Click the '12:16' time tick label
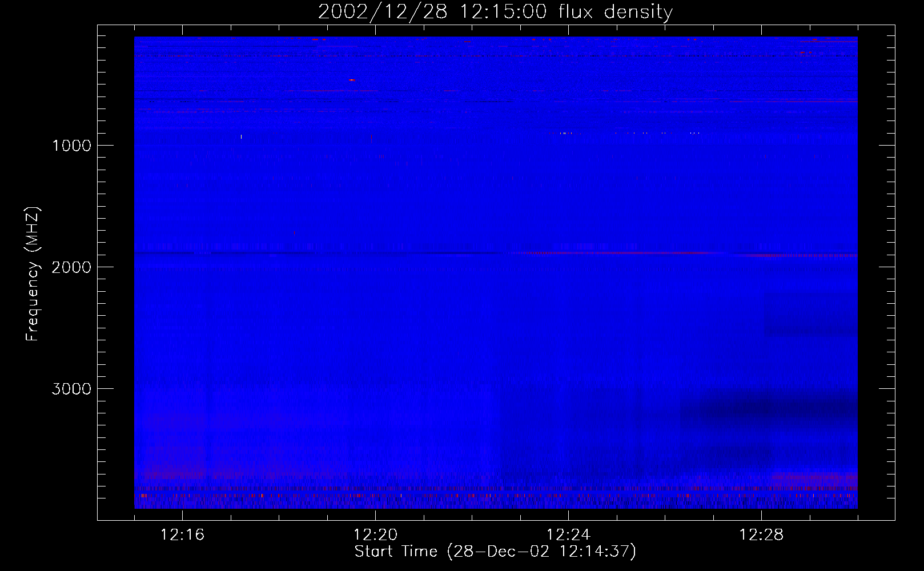The image size is (924, 571). (x=182, y=535)
